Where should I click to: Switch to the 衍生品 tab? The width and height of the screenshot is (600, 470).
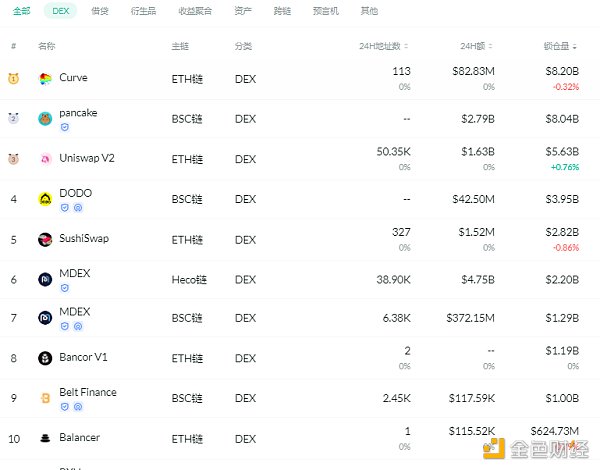point(143,10)
